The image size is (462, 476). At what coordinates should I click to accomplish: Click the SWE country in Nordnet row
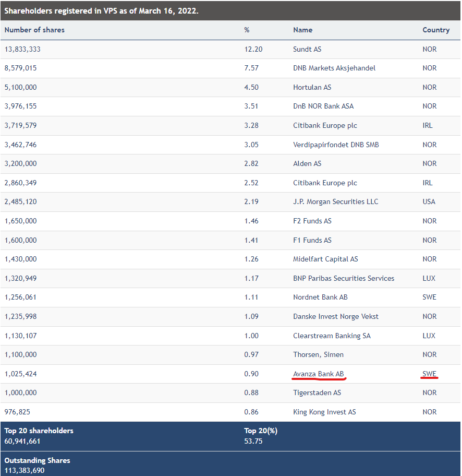pyautogui.click(x=429, y=297)
